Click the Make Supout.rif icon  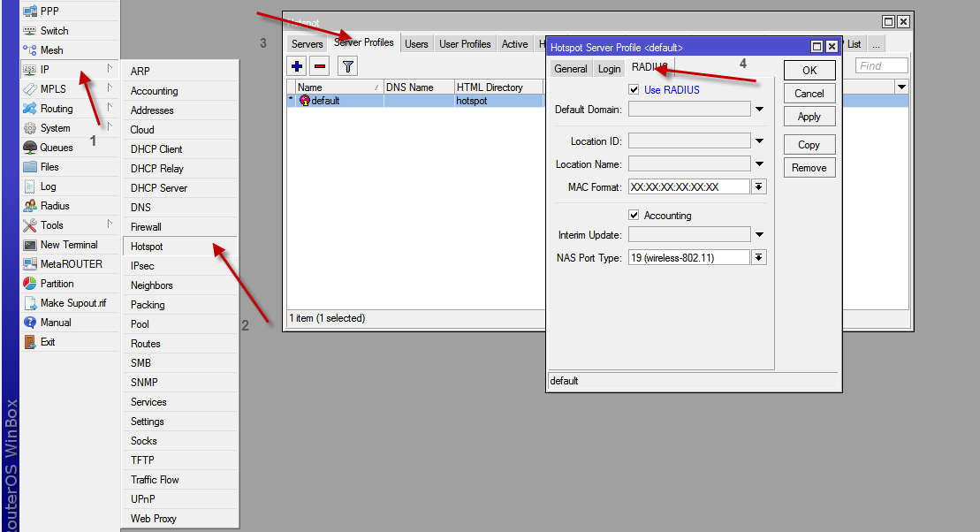[29, 302]
